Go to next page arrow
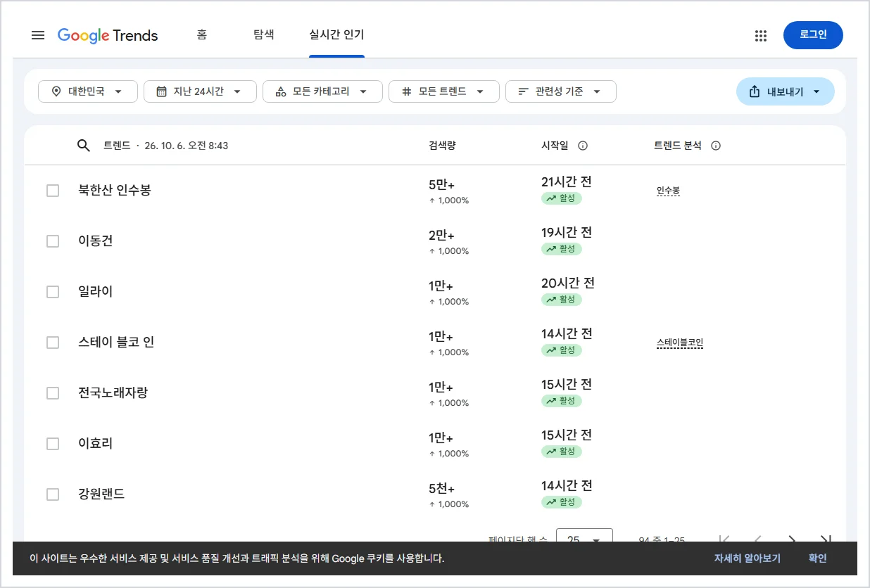This screenshot has height=588, width=870. pyautogui.click(x=792, y=539)
